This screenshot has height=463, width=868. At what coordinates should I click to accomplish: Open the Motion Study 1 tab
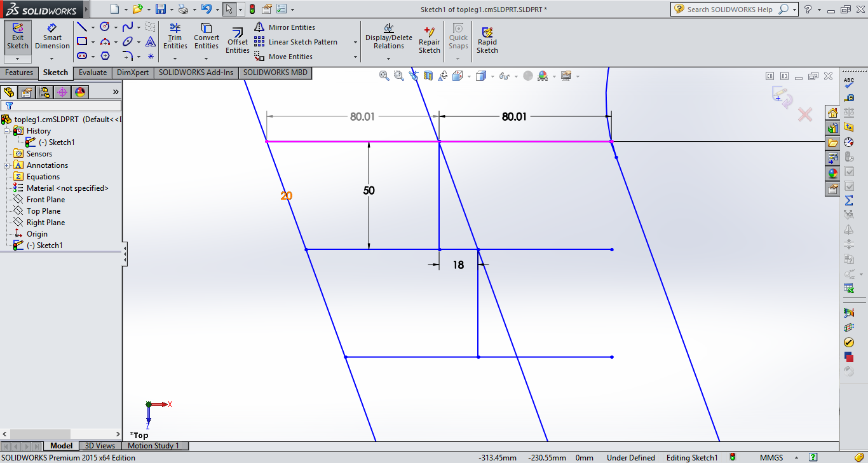click(x=153, y=446)
